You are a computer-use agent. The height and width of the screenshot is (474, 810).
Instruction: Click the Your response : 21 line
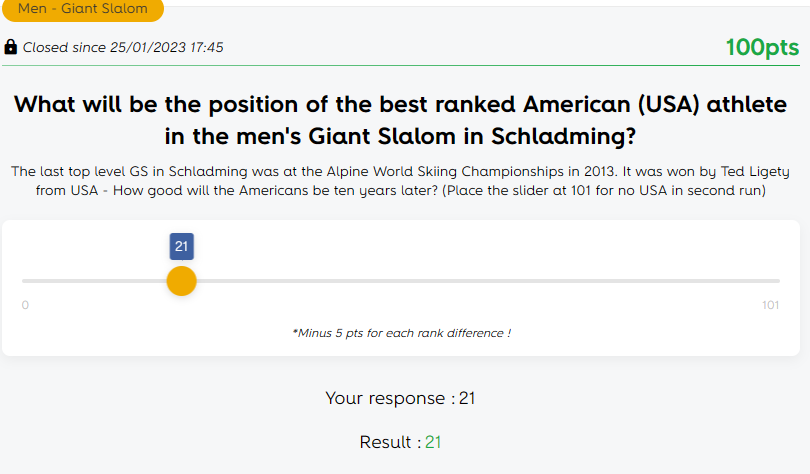point(400,398)
